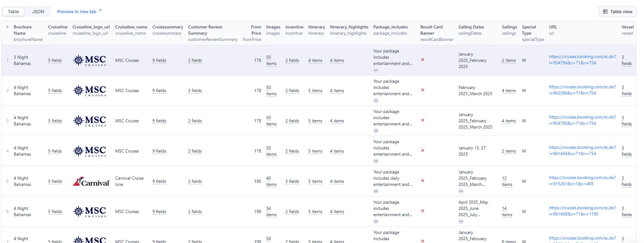Click the MSC Cruises logo in row 2
644x243 pixels.
pyautogui.click(x=89, y=91)
